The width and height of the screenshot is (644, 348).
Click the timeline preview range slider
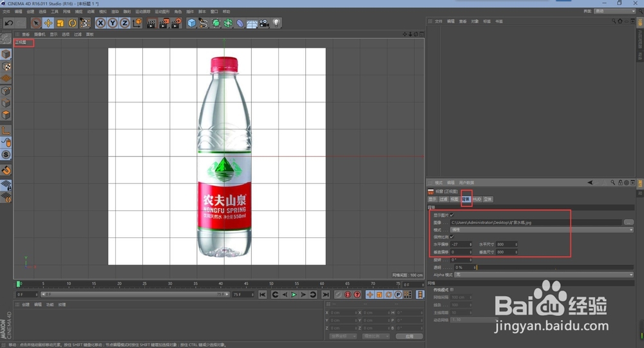(135, 294)
